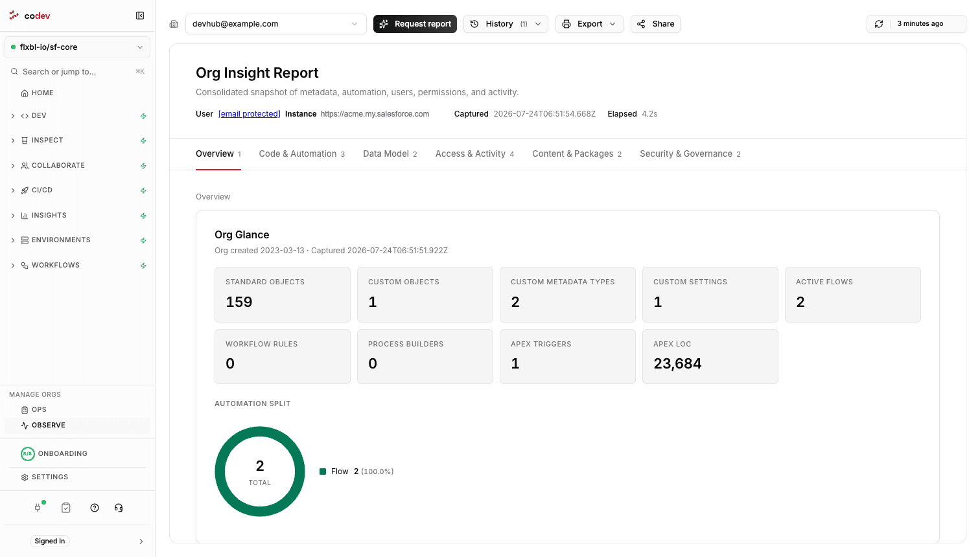Viewport: 980px width, 557px height.
Task: Click the Apex LOC 23,684 card
Action: click(710, 357)
